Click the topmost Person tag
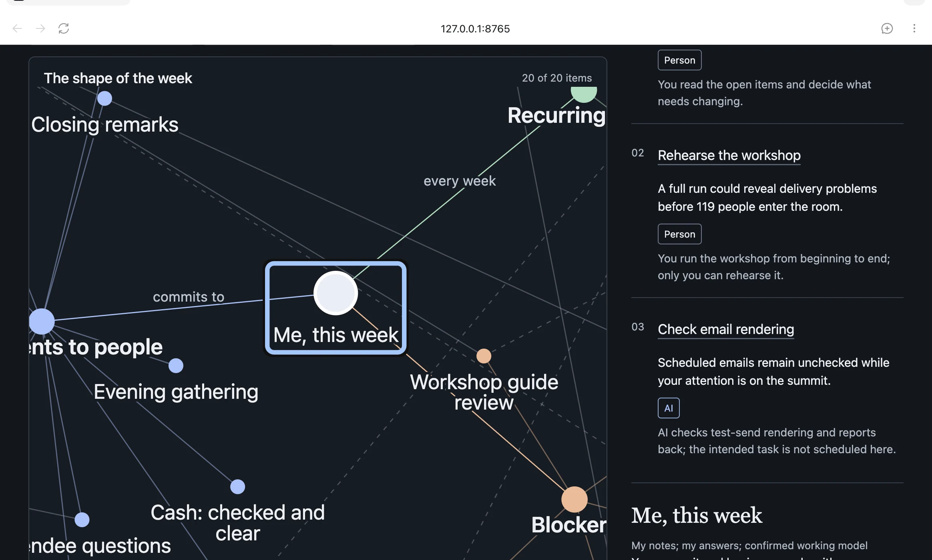This screenshot has width=932, height=560. 679,60
